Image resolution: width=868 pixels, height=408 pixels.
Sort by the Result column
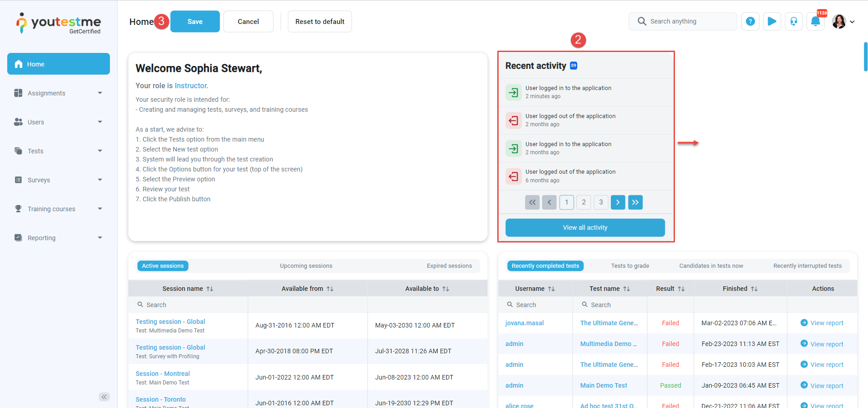[x=681, y=289]
